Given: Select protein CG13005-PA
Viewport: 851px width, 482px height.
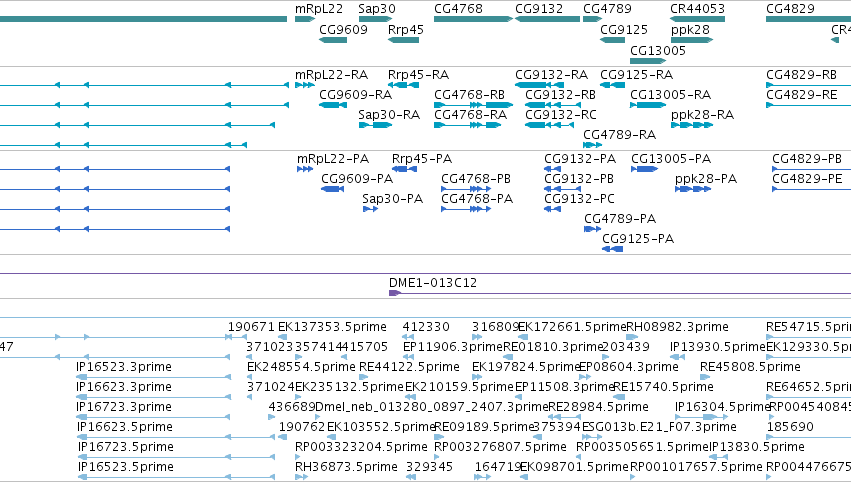Looking at the screenshot, I should (x=671, y=159).
